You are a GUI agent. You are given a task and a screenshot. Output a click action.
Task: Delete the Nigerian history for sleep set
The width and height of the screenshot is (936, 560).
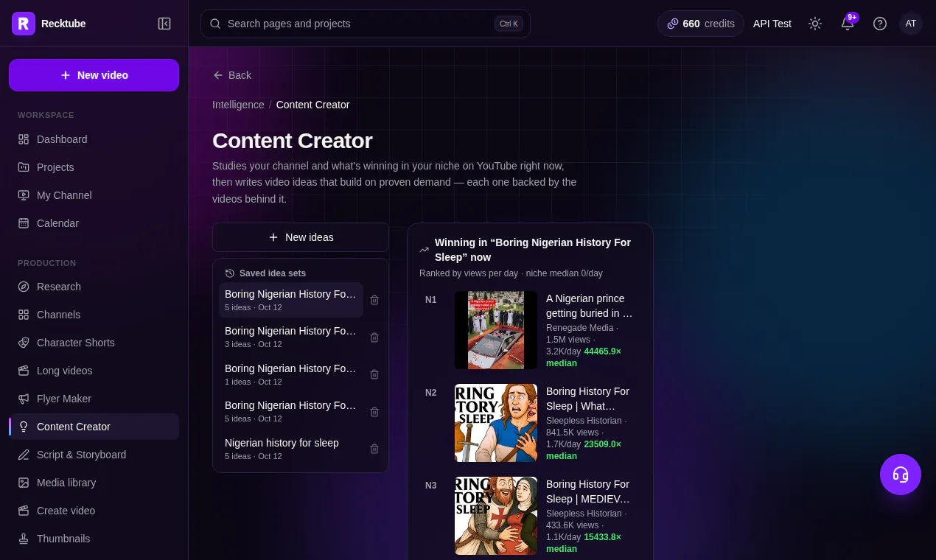[374, 449]
